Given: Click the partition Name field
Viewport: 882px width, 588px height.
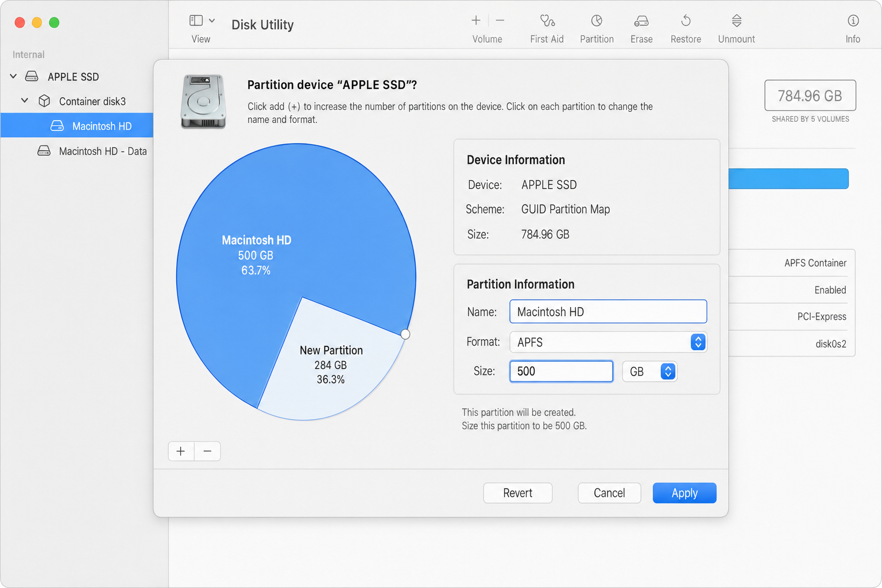Looking at the screenshot, I should point(608,312).
